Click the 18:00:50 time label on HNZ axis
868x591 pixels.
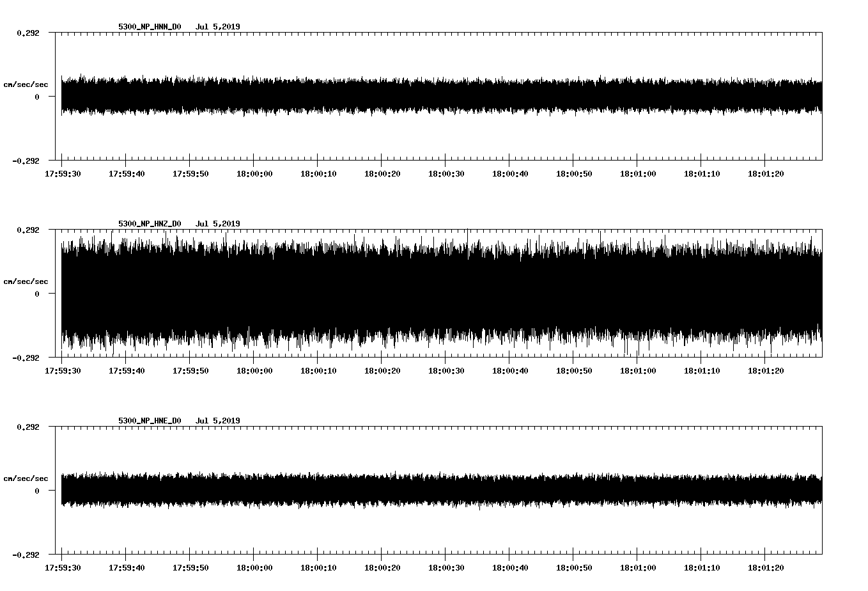[574, 371]
